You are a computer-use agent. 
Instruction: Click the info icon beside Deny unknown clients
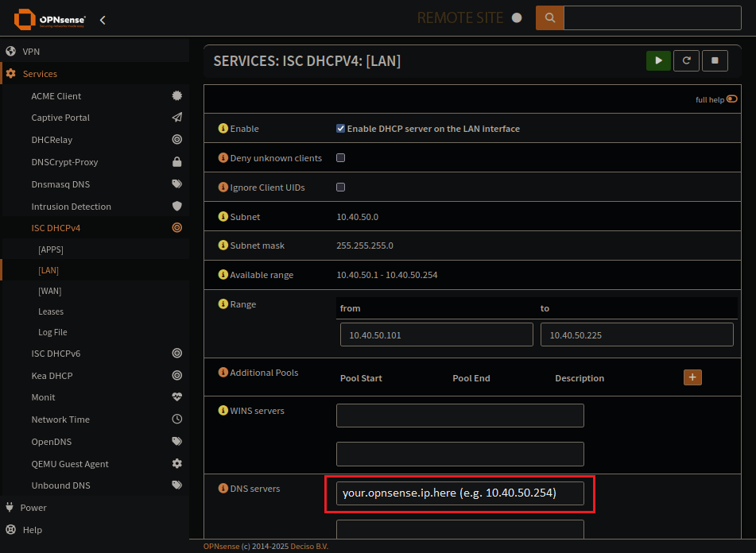click(x=223, y=157)
